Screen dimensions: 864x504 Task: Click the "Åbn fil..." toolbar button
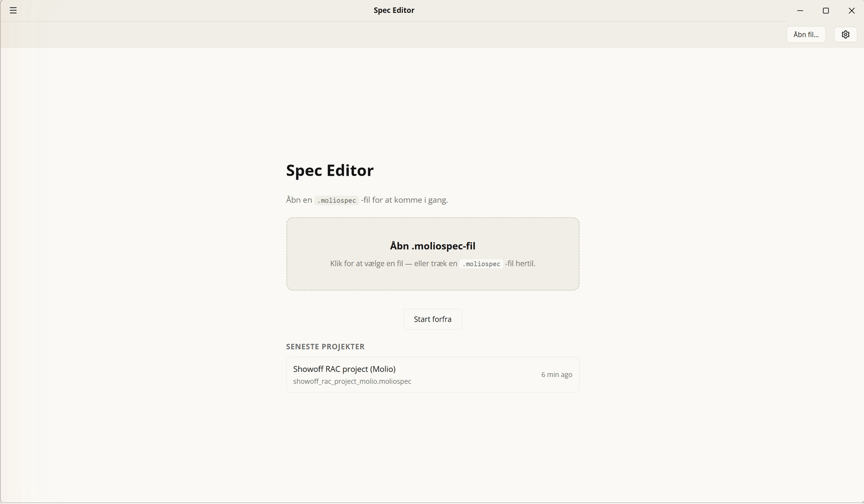click(806, 35)
